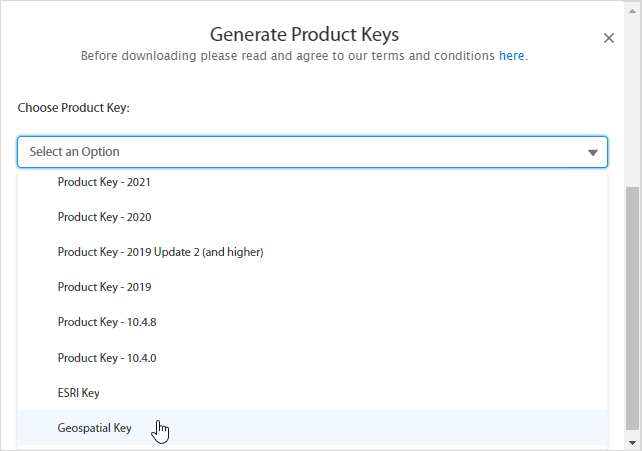Image resolution: width=642 pixels, height=451 pixels.
Task: Close the Generate Product Keys dialog
Action: pos(608,38)
